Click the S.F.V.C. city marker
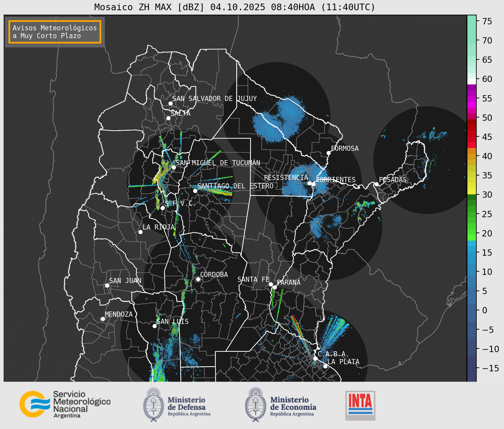Viewport: 504px width, 429px height. 163,208
